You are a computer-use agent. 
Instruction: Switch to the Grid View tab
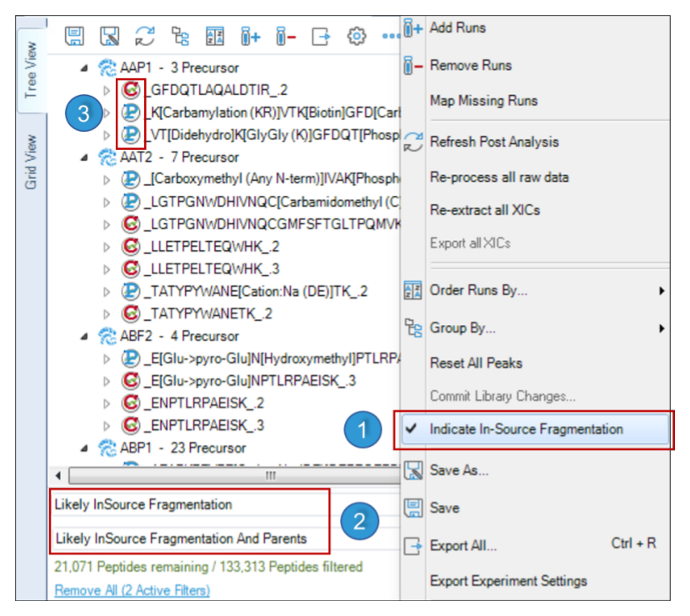pyautogui.click(x=31, y=162)
